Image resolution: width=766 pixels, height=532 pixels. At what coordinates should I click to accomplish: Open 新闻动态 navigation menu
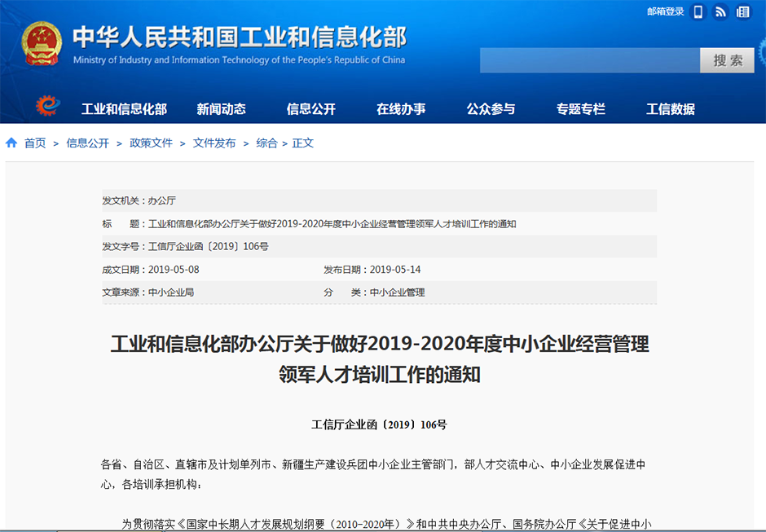point(222,109)
